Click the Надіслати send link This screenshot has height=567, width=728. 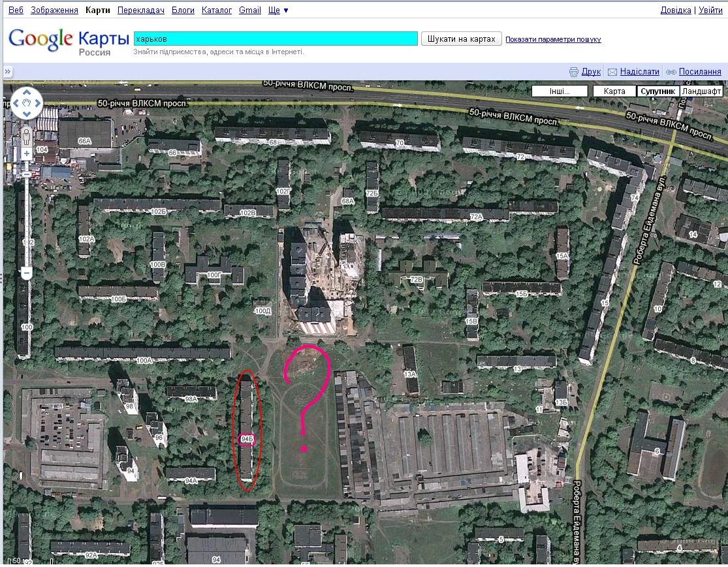tap(640, 72)
